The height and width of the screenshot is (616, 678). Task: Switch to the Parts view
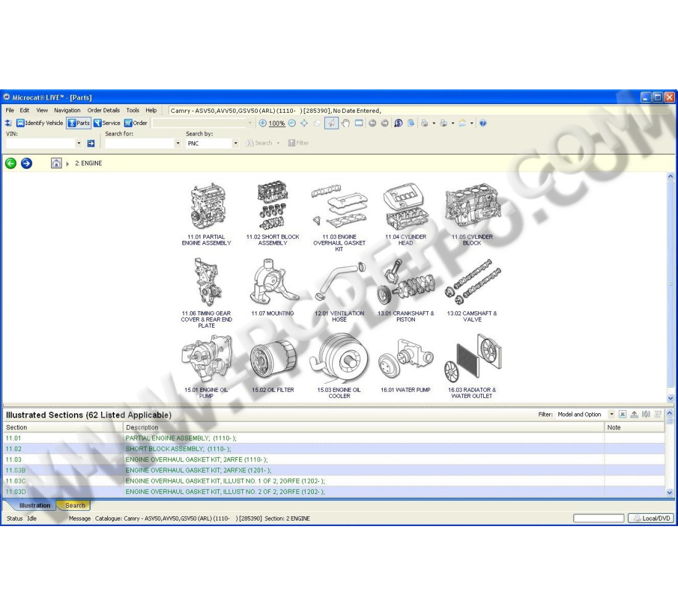point(79,123)
